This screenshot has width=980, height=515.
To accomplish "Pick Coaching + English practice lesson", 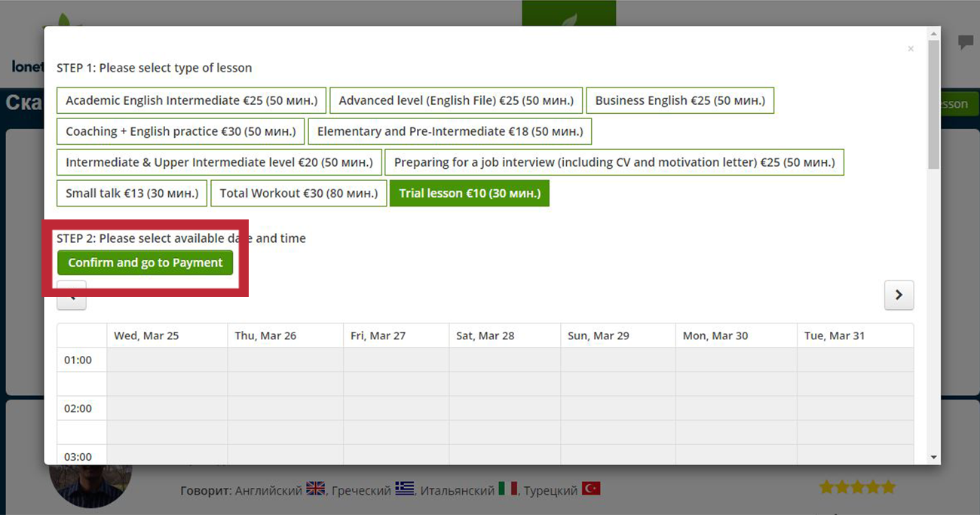I will click(x=180, y=131).
